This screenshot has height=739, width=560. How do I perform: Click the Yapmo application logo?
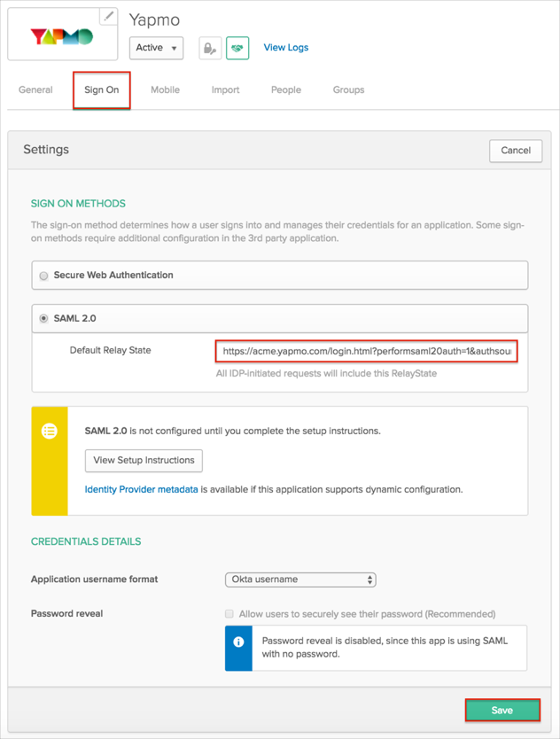tap(61, 37)
